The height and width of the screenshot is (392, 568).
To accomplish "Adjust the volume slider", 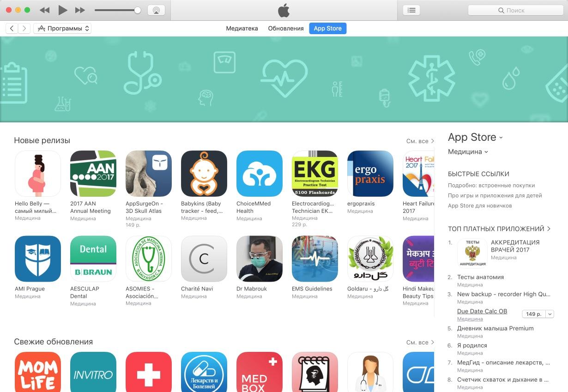I will [x=118, y=10].
